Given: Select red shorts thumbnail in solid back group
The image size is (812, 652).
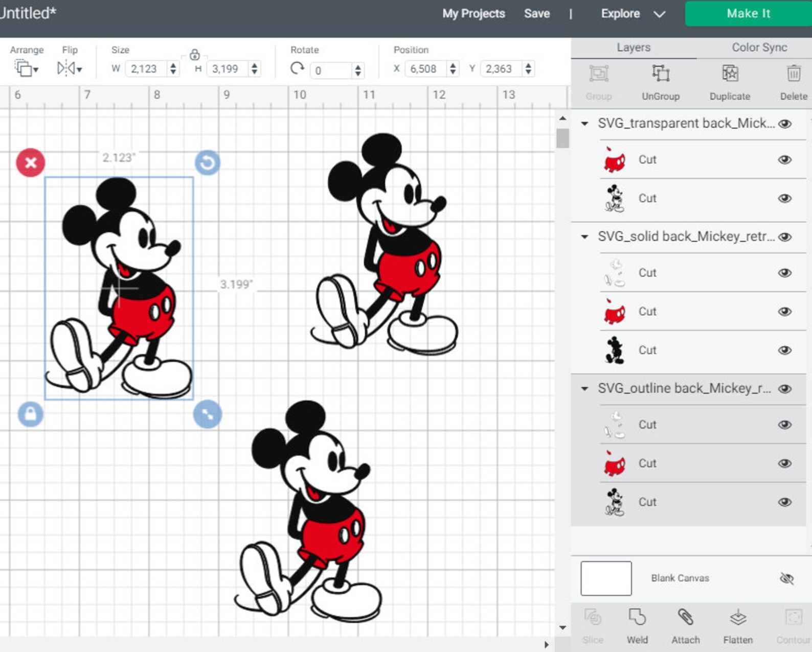Looking at the screenshot, I should [614, 312].
